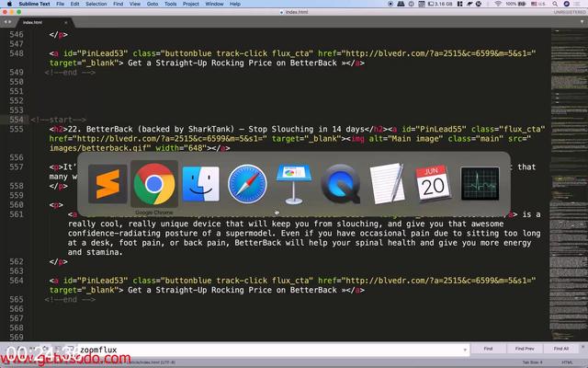Click 'and stamina.' text on line 561
The width and height of the screenshot is (588, 368).
coord(96,252)
